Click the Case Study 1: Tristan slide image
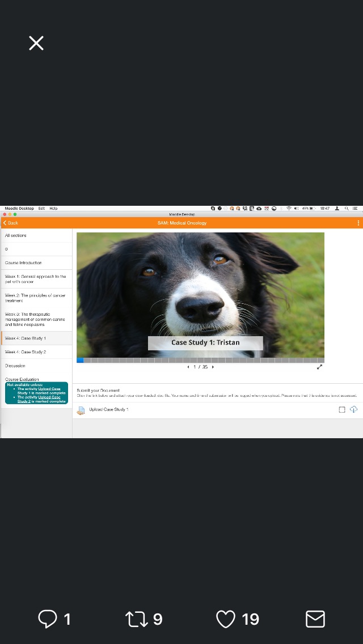 click(x=200, y=295)
